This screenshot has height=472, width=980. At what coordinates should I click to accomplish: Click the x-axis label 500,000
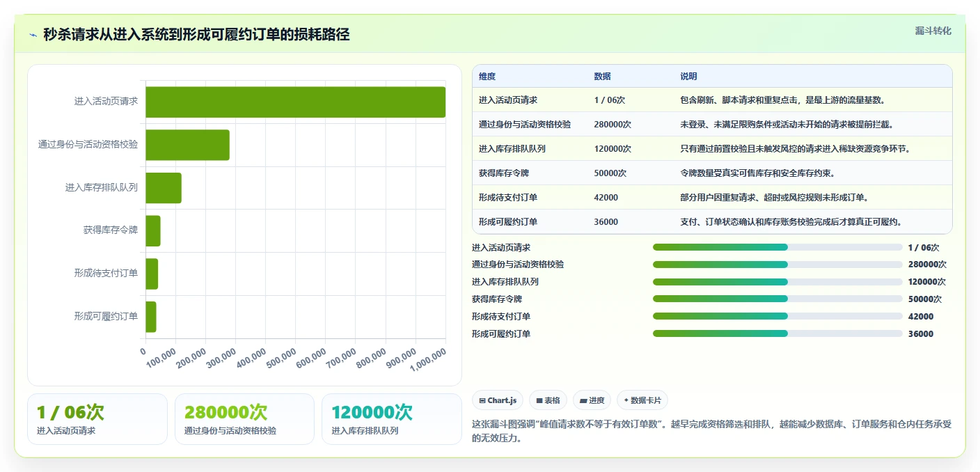(282, 360)
